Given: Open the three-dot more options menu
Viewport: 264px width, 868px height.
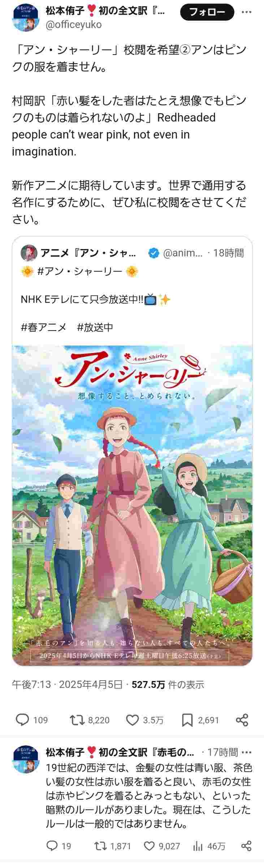Looking at the screenshot, I should click(x=247, y=12).
